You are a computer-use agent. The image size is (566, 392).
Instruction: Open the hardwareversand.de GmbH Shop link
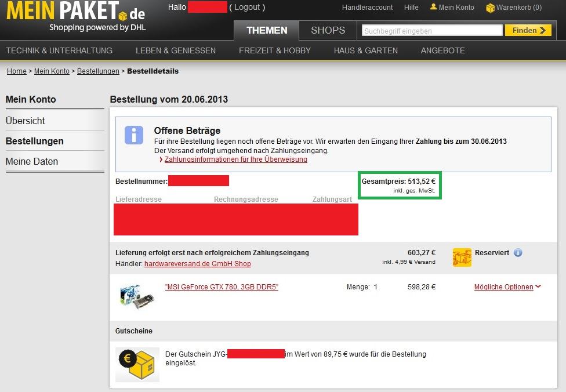(x=197, y=263)
